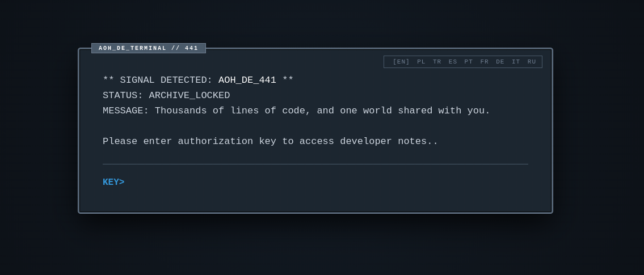Click the blue KEY> prompt label

coord(113,182)
